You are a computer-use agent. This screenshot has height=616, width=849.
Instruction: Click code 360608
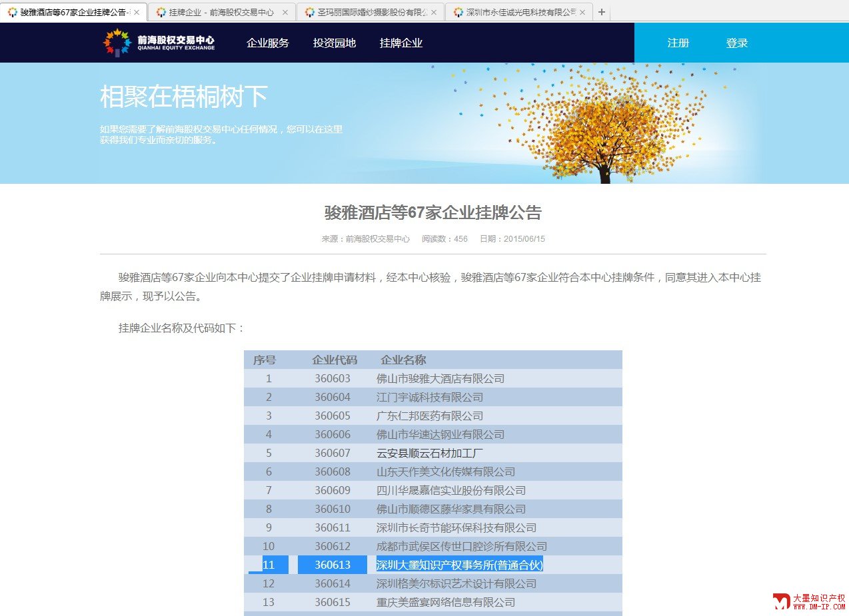333,471
